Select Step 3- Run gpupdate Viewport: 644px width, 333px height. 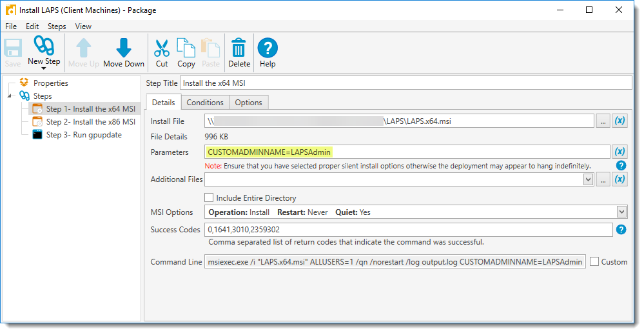[x=84, y=135]
